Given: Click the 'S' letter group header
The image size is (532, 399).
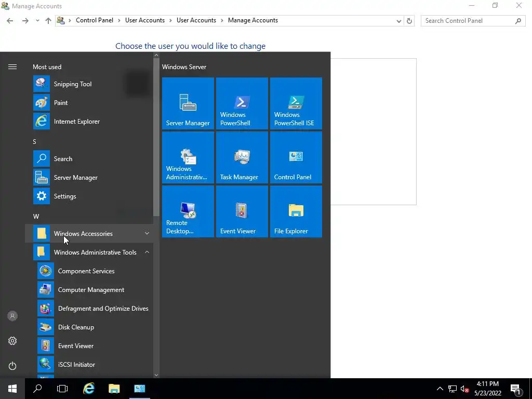Looking at the screenshot, I should point(34,141).
